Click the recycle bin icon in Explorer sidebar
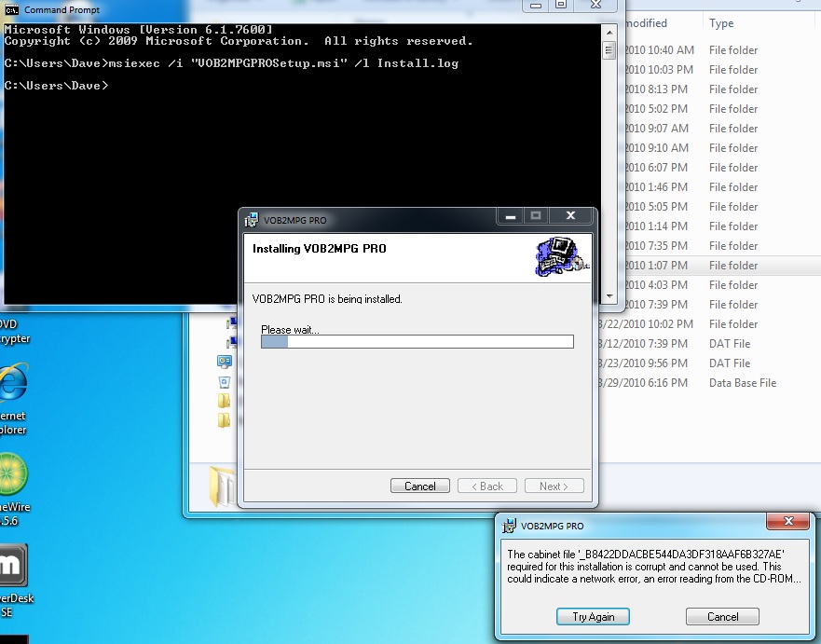The image size is (821, 644). pyautogui.click(x=224, y=382)
